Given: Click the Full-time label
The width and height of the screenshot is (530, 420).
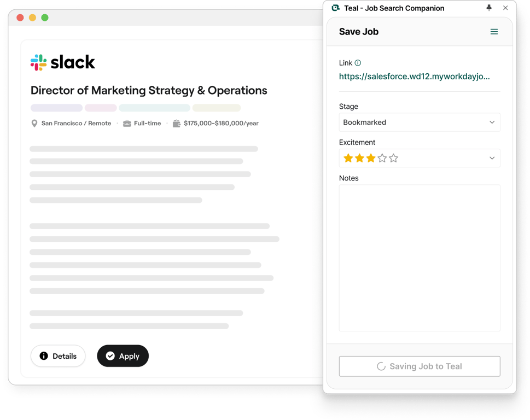Looking at the screenshot, I should coord(147,124).
